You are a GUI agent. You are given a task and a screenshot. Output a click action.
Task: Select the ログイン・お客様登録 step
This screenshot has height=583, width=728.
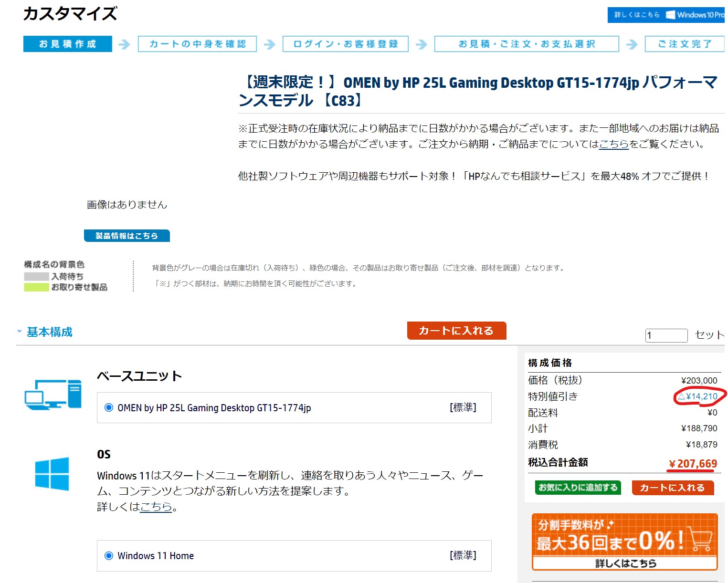345,44
